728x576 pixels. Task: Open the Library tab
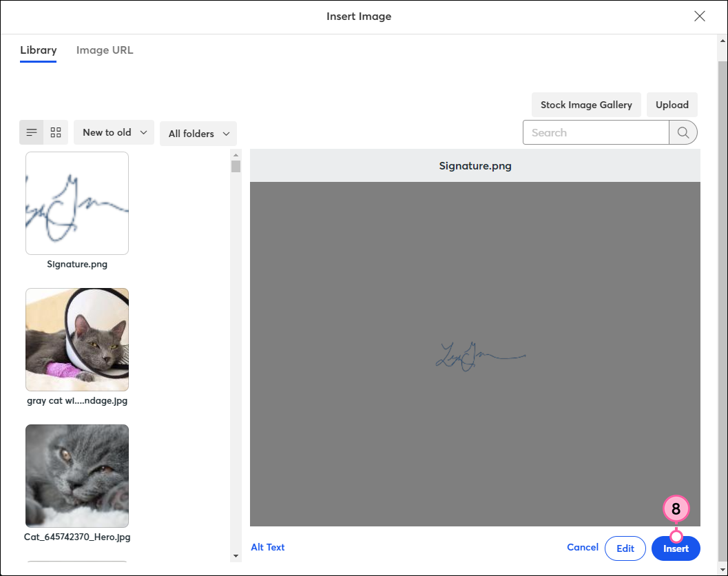38,50
